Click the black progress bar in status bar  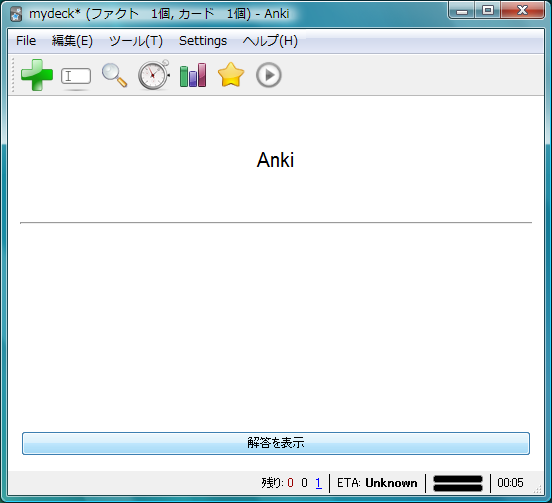tap(458, 483)
